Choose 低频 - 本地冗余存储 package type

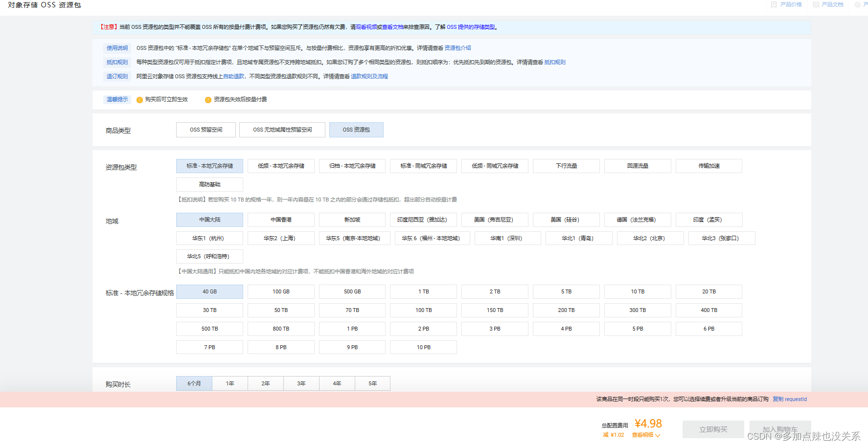pos(281,166)
